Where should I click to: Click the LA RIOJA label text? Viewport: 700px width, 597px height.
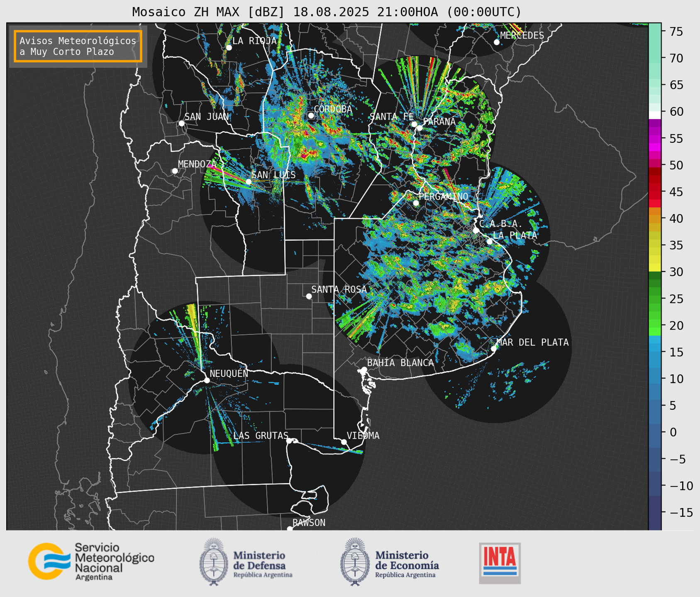point(254,41)
